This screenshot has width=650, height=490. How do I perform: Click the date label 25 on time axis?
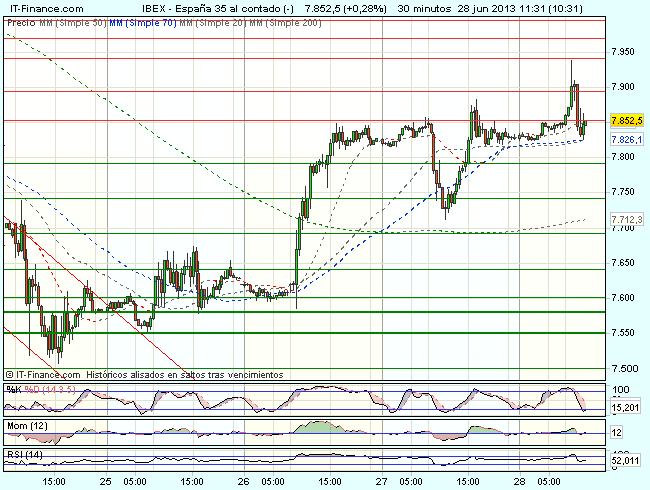pos(106,482)
